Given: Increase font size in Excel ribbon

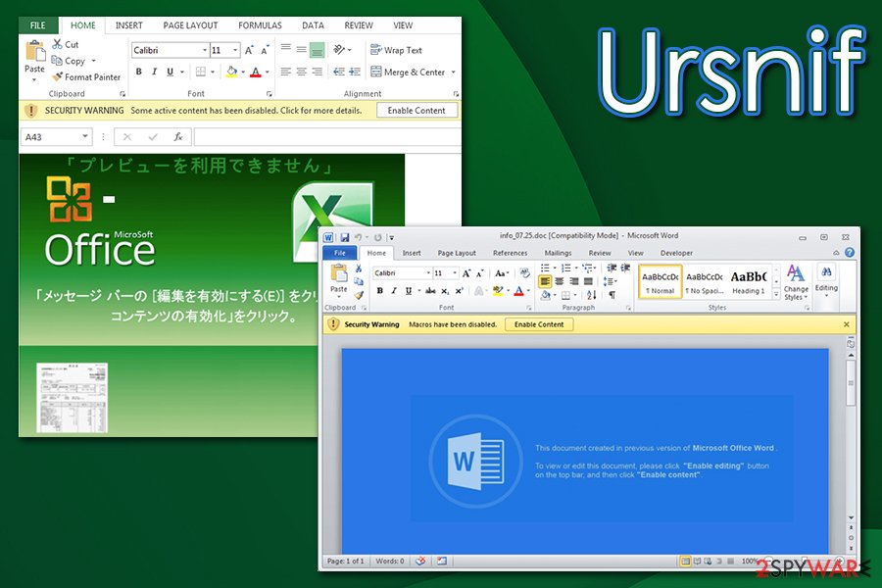Looking at the screenshot, I should 249,50.
